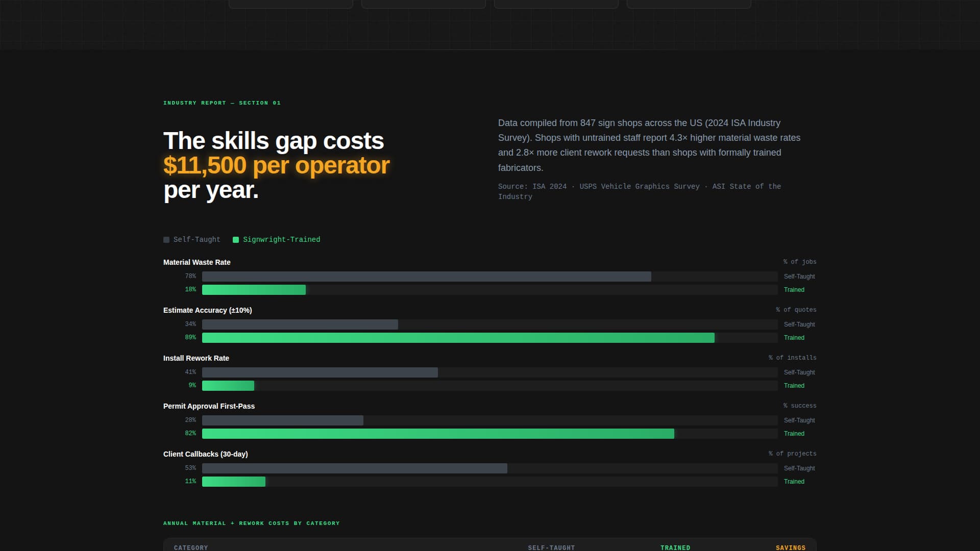Click the CATEGORY table column header
980x551 pixels.
click(191, 547)
